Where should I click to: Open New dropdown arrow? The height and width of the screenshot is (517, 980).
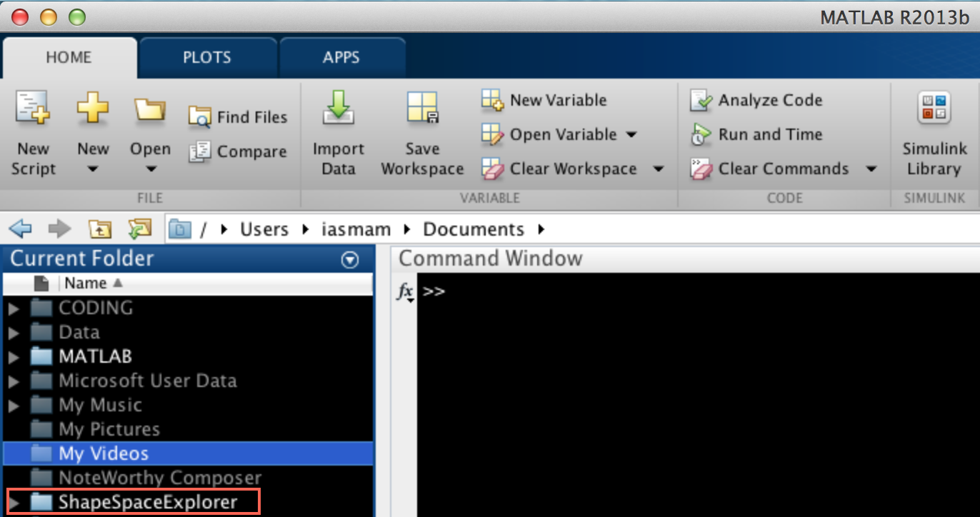click(x=93, y=170)
